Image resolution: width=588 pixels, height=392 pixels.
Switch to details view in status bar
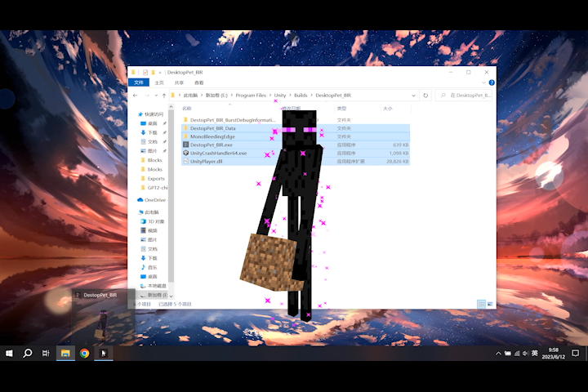click(x=481, y=304)
